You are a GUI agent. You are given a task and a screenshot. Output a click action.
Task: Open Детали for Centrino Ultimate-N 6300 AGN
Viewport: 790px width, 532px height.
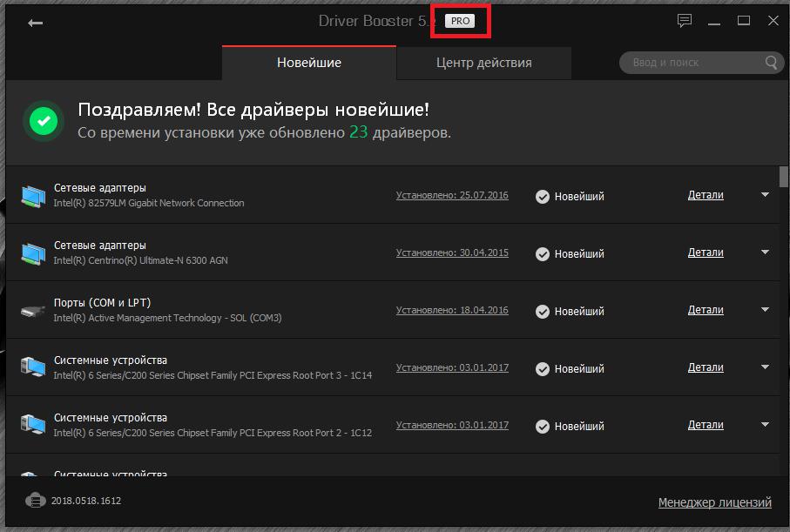[706, 253]
